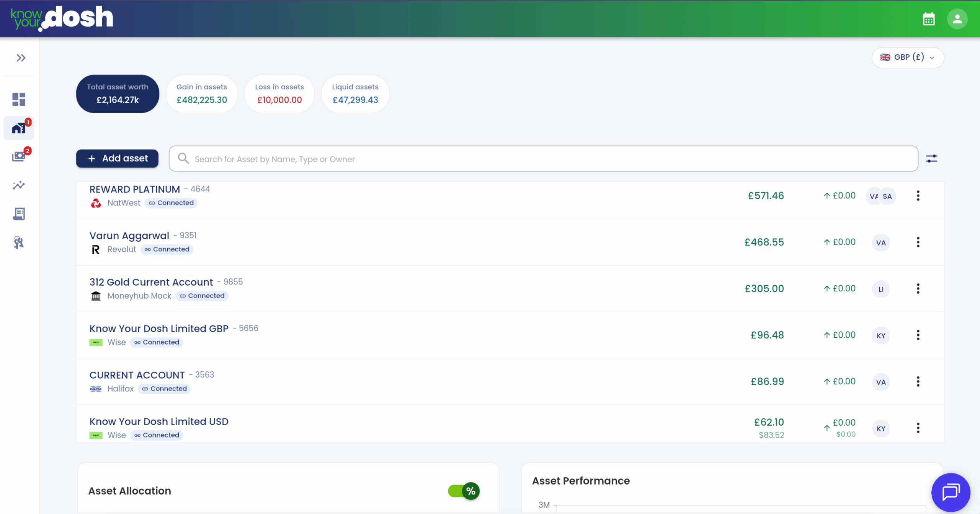Image resolution: width=980 pixels, height=514 pixels.
Task: Toggle Asset Allocation percentage switch
Action: coord(464,491)
